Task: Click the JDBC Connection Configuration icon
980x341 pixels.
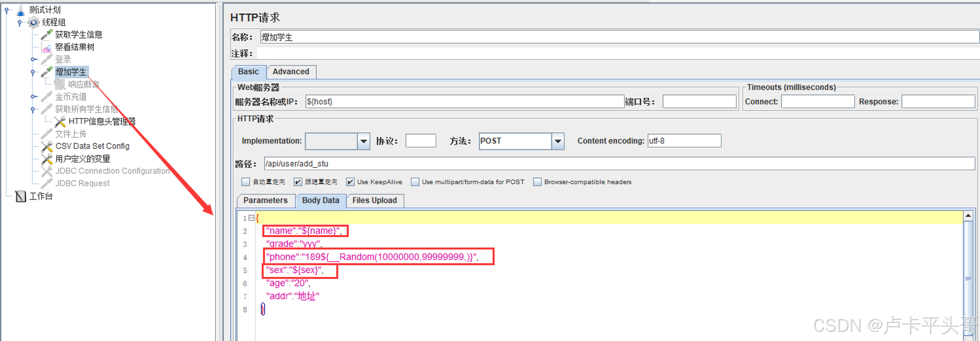Action: [47, 171]
